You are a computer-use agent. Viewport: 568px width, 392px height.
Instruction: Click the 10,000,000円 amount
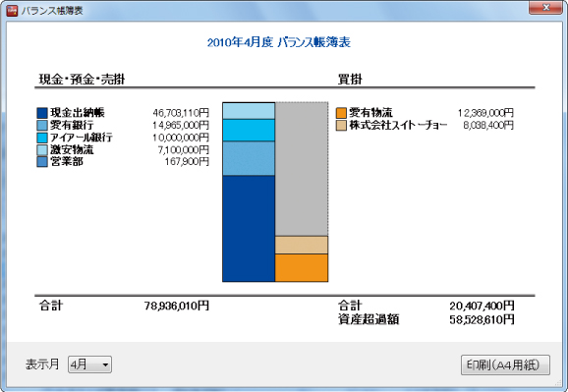click(181, 138)
